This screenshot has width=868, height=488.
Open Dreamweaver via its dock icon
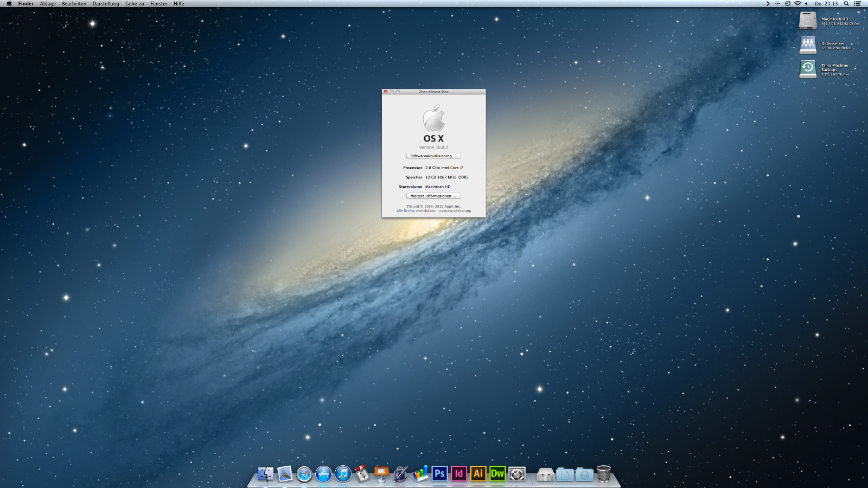[x=497, y=474]
